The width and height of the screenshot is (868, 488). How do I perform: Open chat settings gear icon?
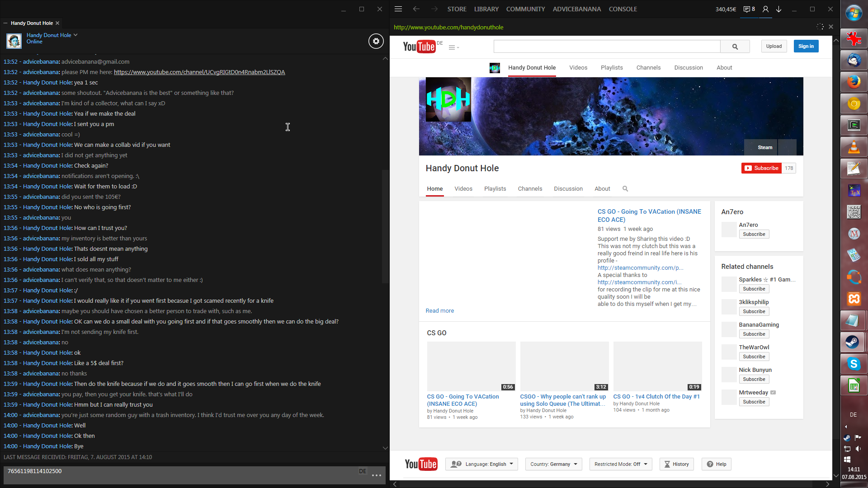[376, 41]
